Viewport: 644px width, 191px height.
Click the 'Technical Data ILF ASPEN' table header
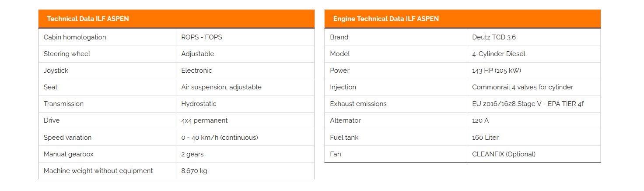(x=88, y=19)
